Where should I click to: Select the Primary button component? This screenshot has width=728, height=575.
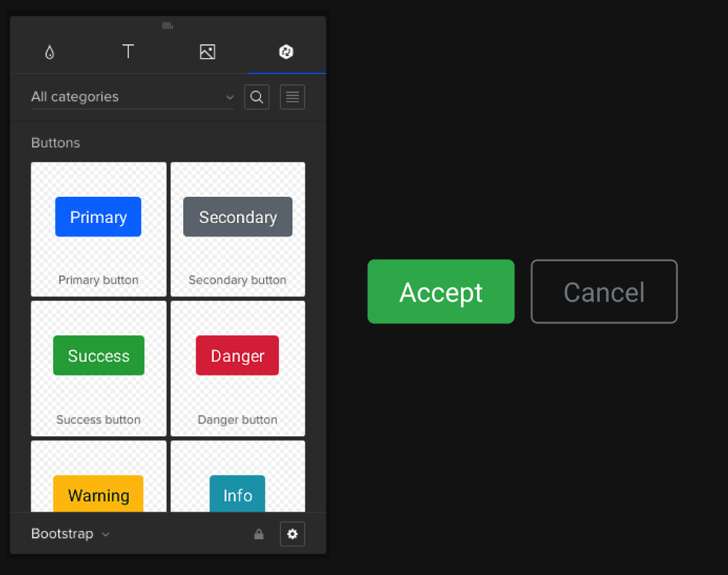coord(98,229)
